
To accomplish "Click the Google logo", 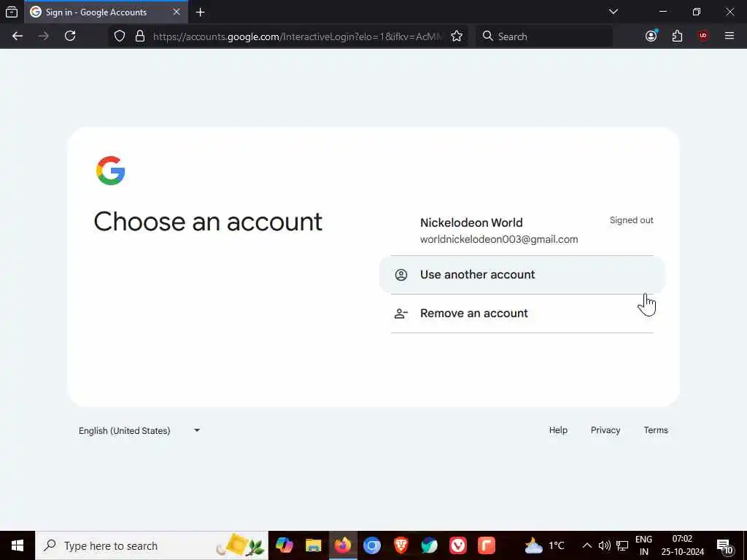I will pyautogui.click(x=111, y=171).
